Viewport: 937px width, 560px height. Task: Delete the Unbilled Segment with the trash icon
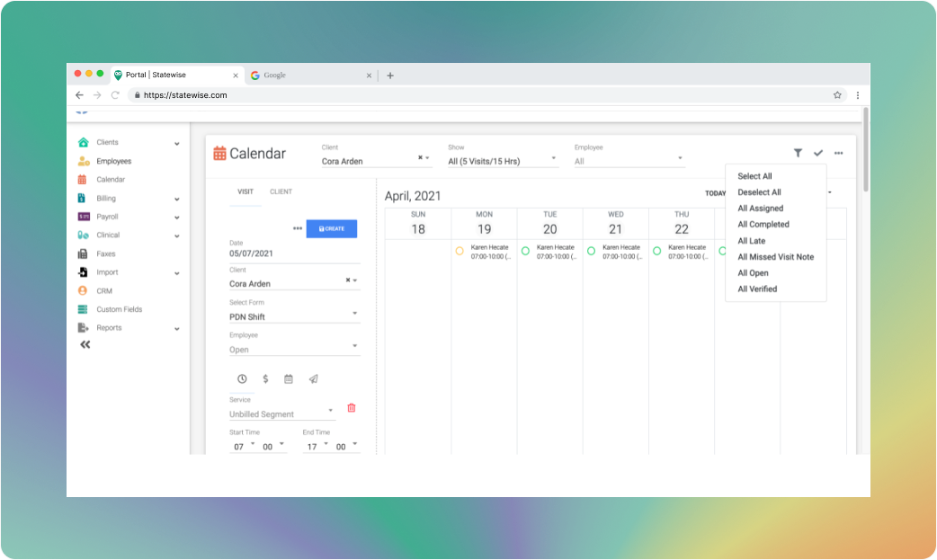[351, 408]
